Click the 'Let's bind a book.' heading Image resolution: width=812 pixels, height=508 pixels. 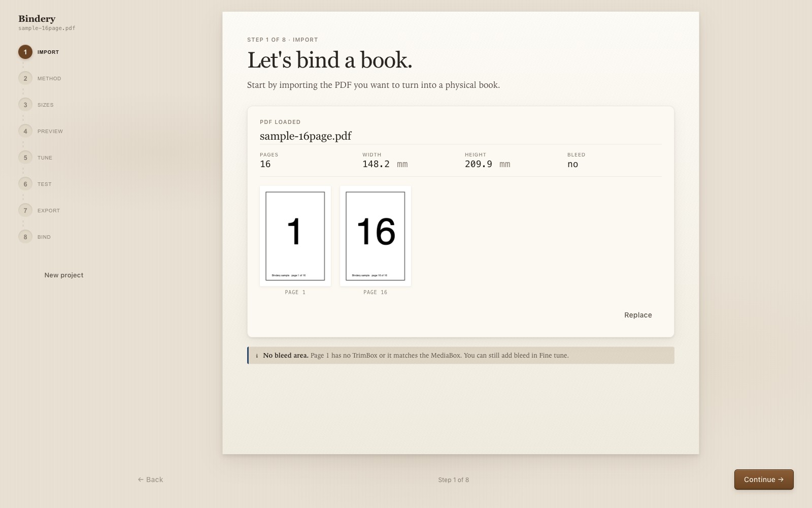point(330,60)
